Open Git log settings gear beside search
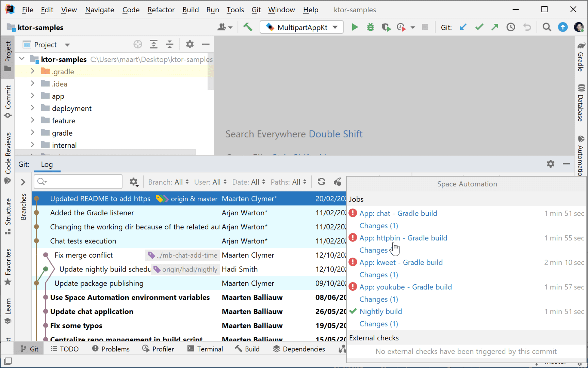The image size is (588, 368). [x=134, y=182]
